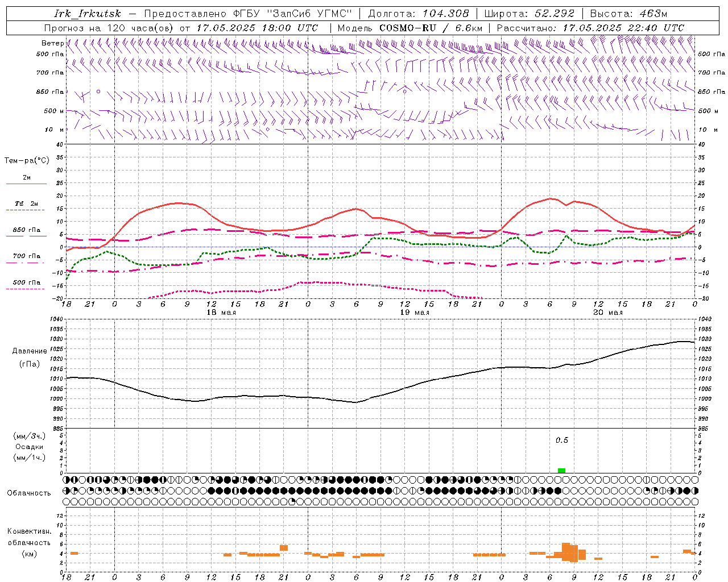Click the "(гПа)" pressure unit label

tap(30, 364)
